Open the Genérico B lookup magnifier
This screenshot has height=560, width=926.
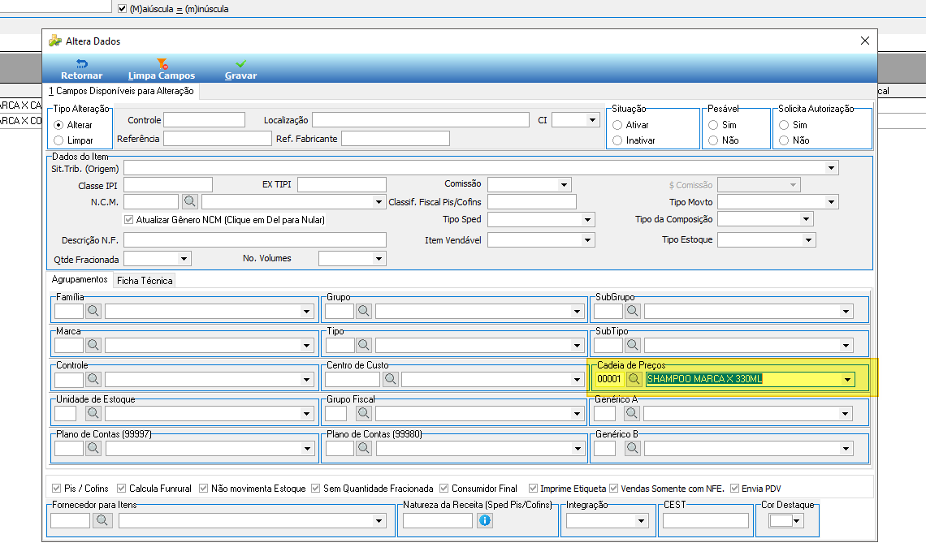click(x=633, y=449)
